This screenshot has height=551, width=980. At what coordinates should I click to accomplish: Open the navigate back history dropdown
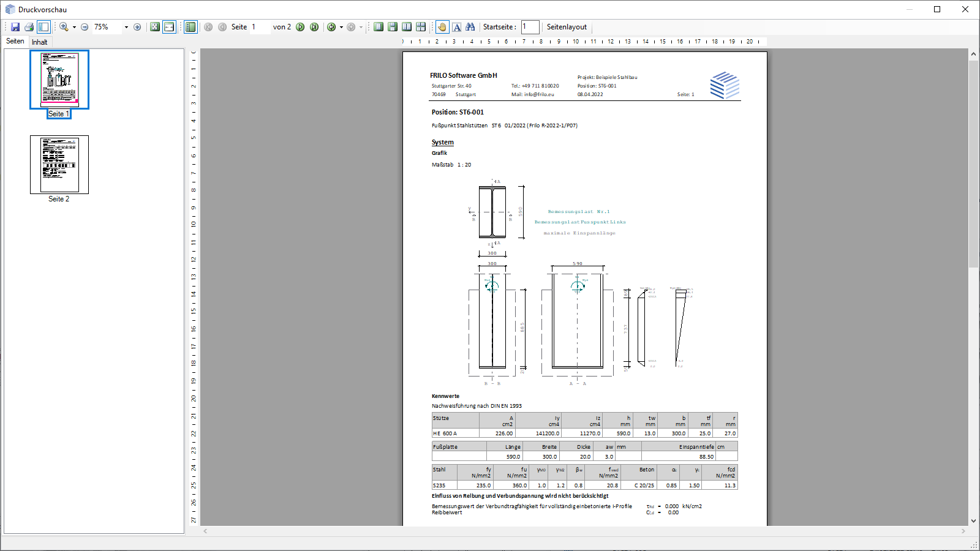pos(341,27)
